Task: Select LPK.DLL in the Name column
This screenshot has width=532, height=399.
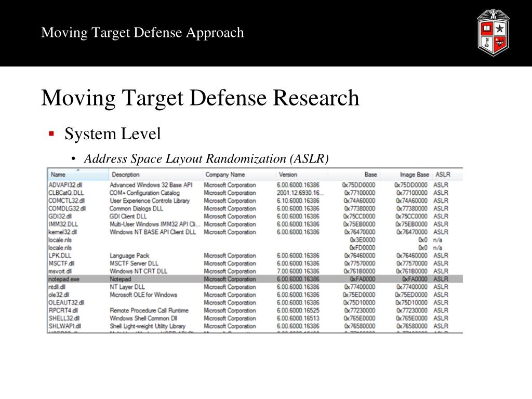Action: (x=60, y=256)
